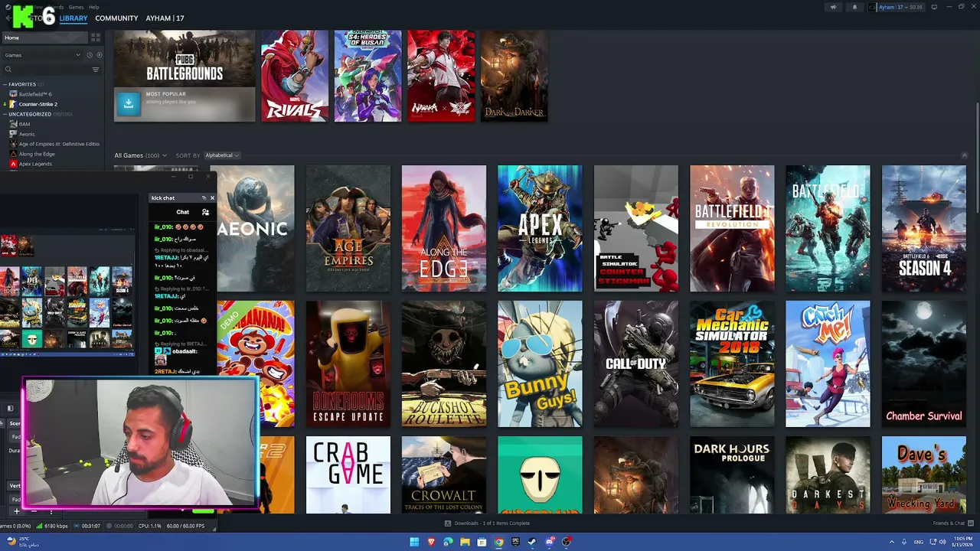This screenshot has width=980, height=551.
Task: Open Downloads status at bottom bar
Action: 488,523
